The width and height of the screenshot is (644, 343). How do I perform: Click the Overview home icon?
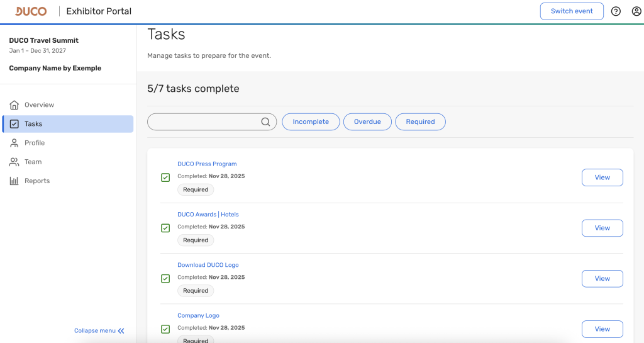(14, 105)
